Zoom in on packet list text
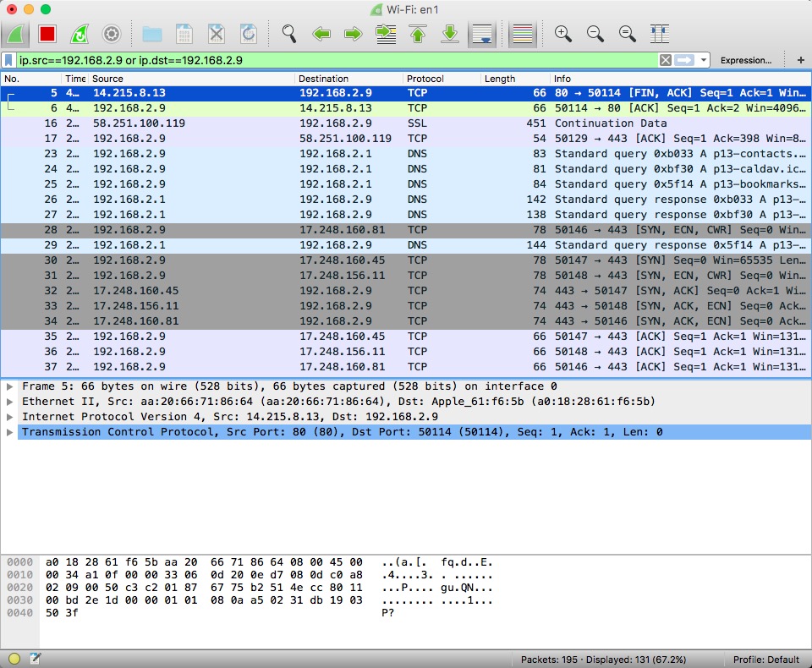This screenshot has height=668, width=812. [x=563, y=34]
